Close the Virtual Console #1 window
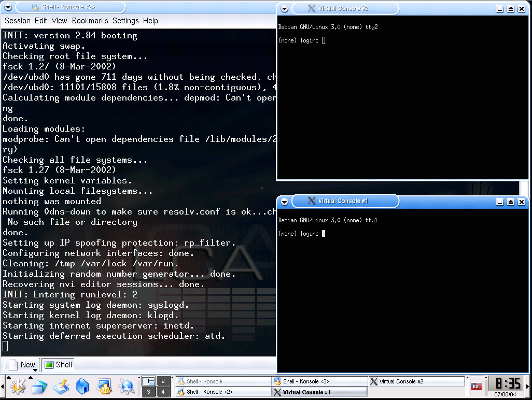 pos(522,202)
